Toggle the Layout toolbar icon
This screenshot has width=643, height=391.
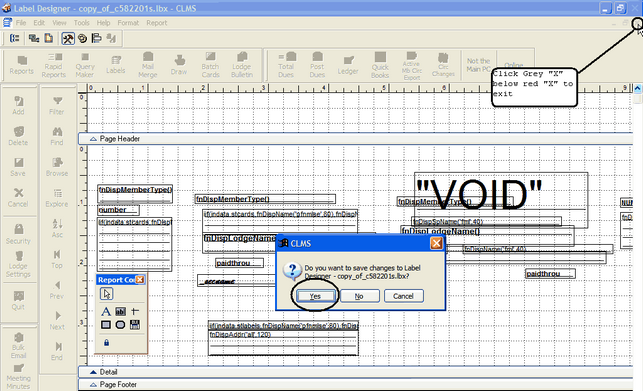[96, 38]
